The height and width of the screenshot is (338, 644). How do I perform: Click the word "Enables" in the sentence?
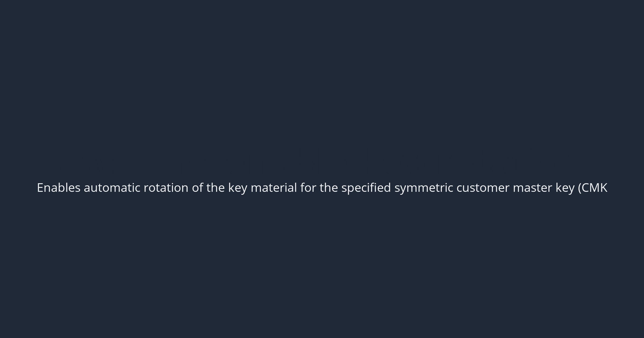pyautogui.click(x=58, y=188)
